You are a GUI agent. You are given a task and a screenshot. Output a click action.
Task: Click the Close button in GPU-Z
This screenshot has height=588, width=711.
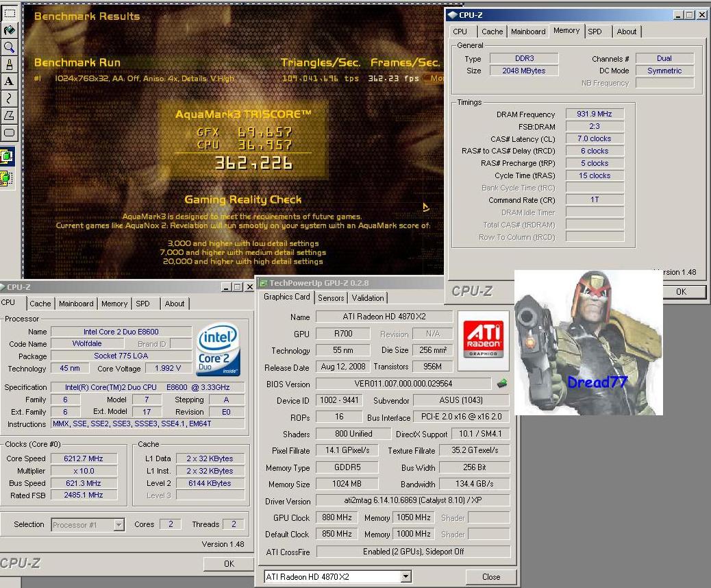491,576
